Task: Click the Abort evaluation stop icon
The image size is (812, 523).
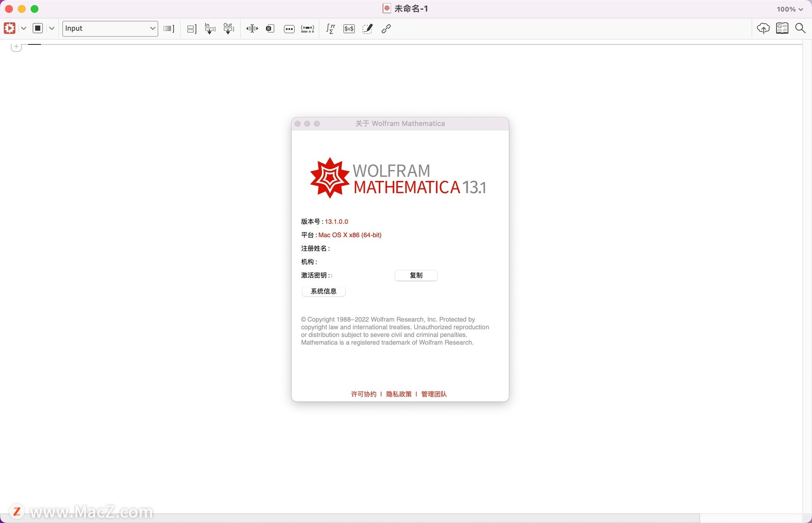Action: pos(38,28)
